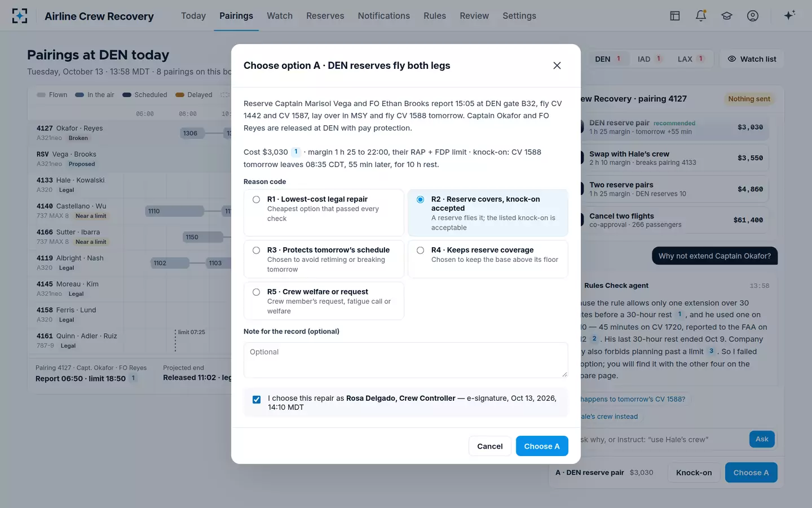Close the Choose option A dialog
This screenshot has height=508, width=812.
coord(557,65)
